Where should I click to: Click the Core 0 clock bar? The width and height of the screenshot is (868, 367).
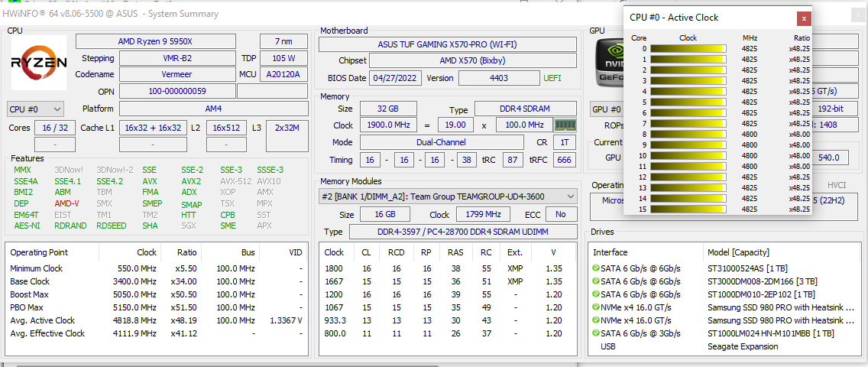[x=688, y=49]
